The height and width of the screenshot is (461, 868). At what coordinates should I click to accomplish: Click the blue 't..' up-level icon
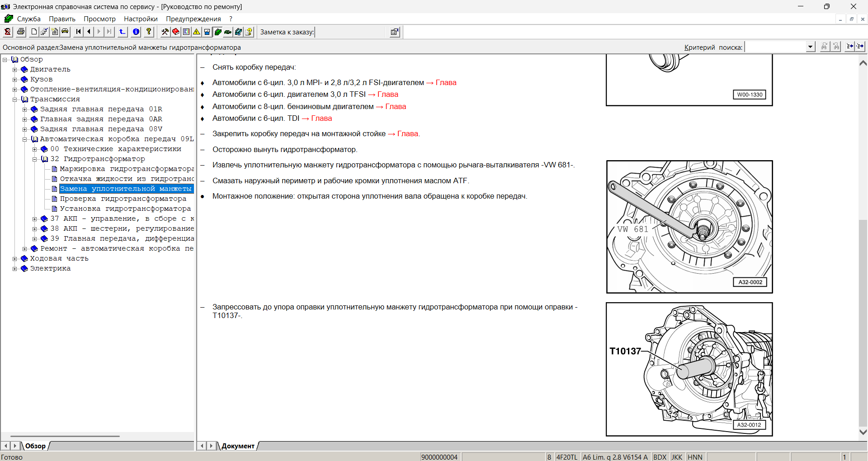(123, 32)
